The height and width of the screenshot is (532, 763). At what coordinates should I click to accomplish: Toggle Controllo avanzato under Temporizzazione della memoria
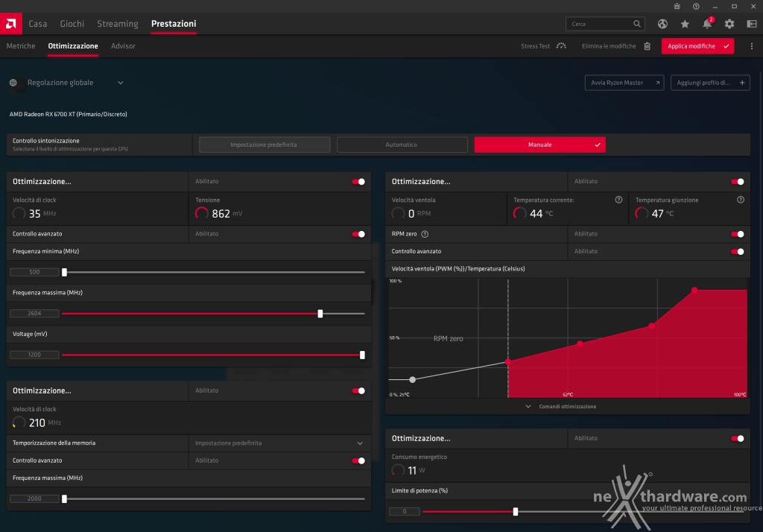pyautogui.click(x=358, y=461)
